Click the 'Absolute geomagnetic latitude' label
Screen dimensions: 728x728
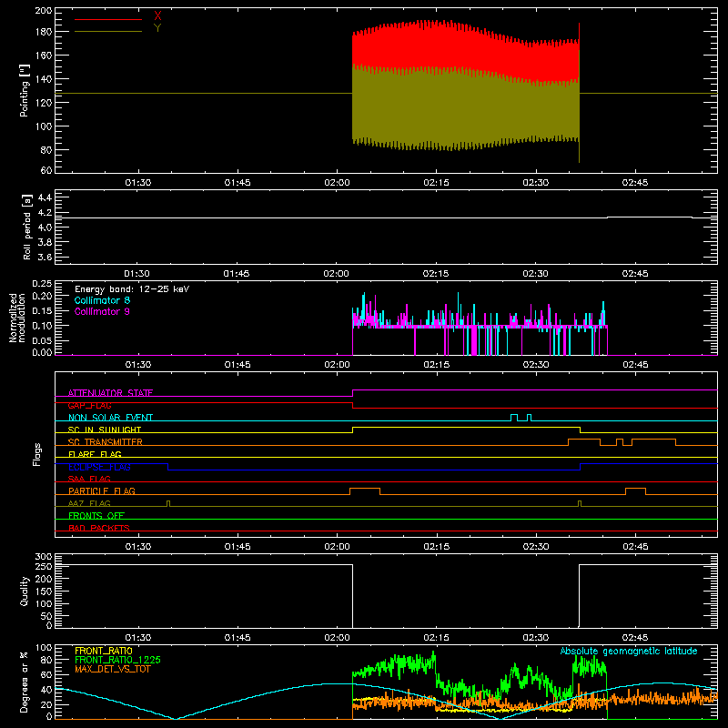point(629,651)
